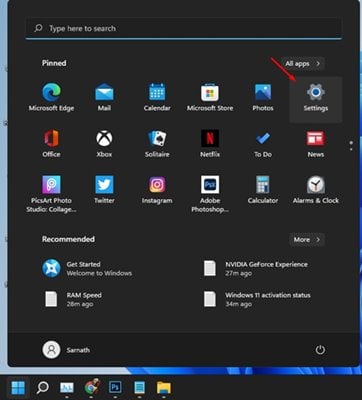Open PicsArt Photo Studio app

coord(51,194)
